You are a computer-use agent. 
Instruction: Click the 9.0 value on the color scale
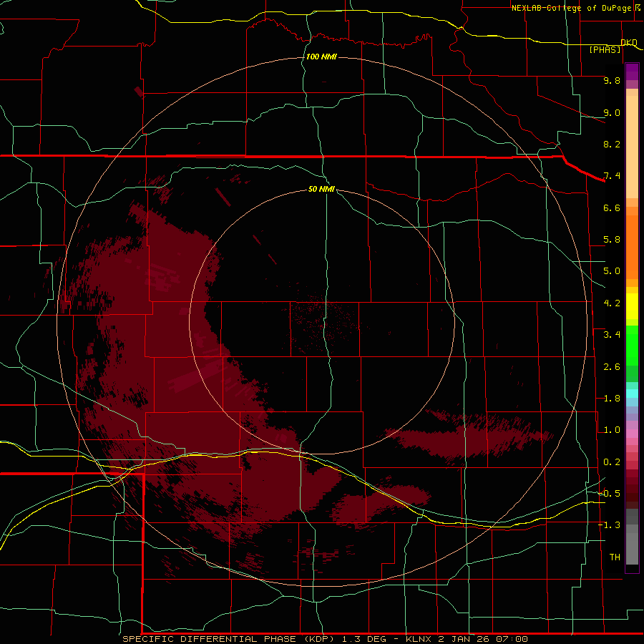point(612,112)
